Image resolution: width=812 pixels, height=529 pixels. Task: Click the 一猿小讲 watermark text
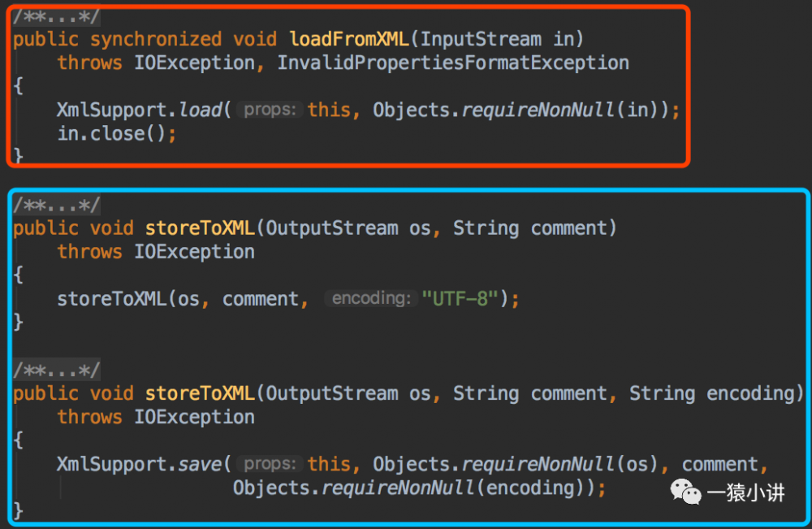(745, 492)
